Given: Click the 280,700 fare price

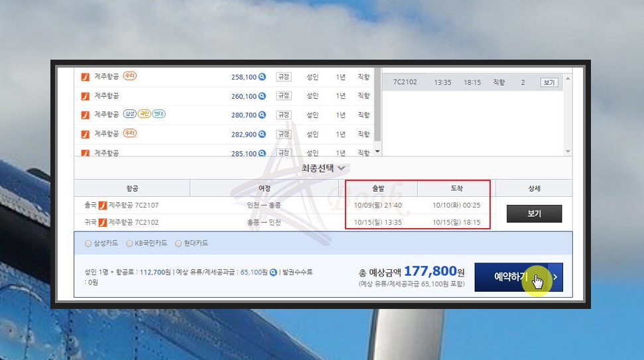Looking at the screenshot, I should click(243, 115).
